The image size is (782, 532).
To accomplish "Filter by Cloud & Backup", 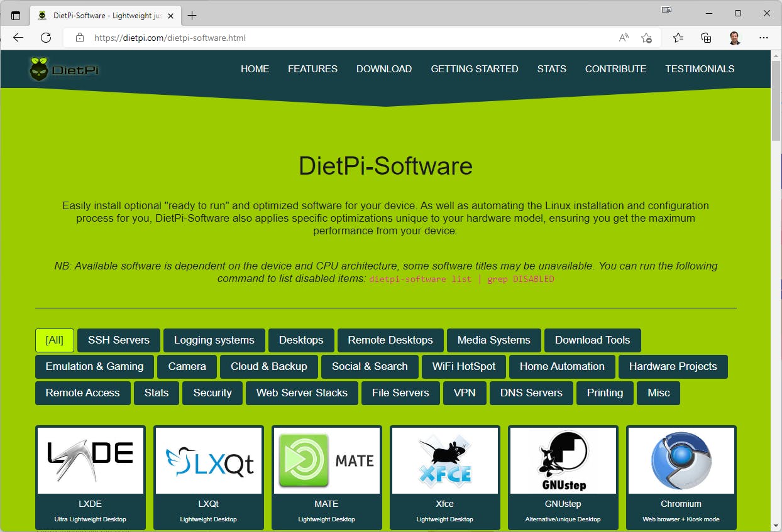I will [x=269, y=367].
